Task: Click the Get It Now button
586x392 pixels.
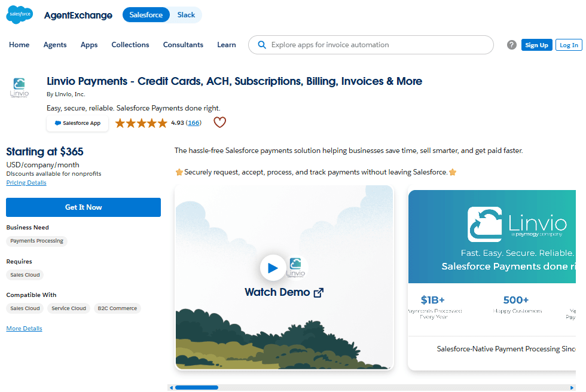Action: point(83,207)
